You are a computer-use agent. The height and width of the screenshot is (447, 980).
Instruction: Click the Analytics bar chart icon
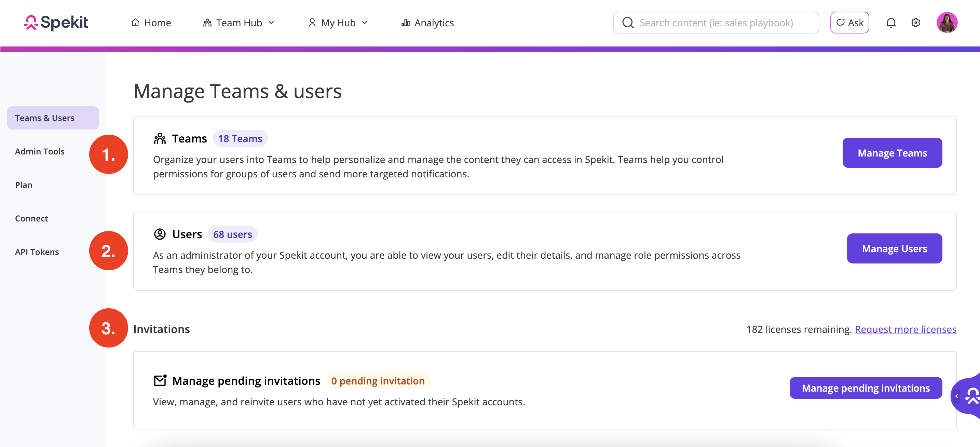point(406,23)
